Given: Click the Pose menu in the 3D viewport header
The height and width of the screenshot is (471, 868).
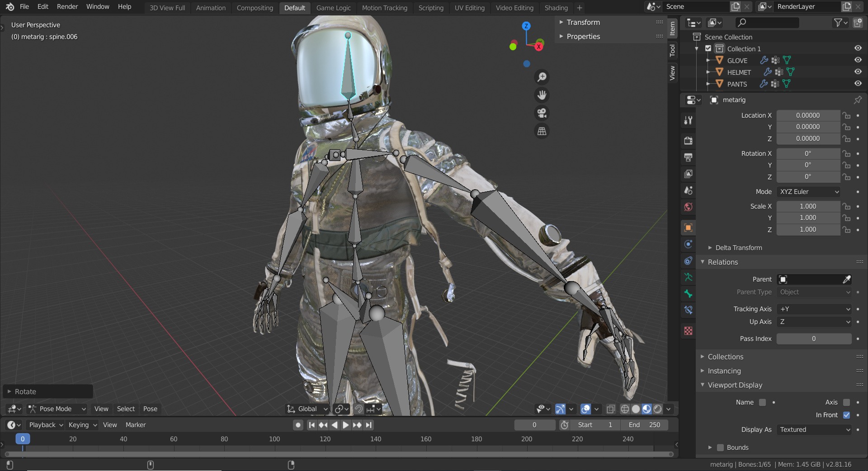Looking at the screenshot, I should tap(150, 409).
